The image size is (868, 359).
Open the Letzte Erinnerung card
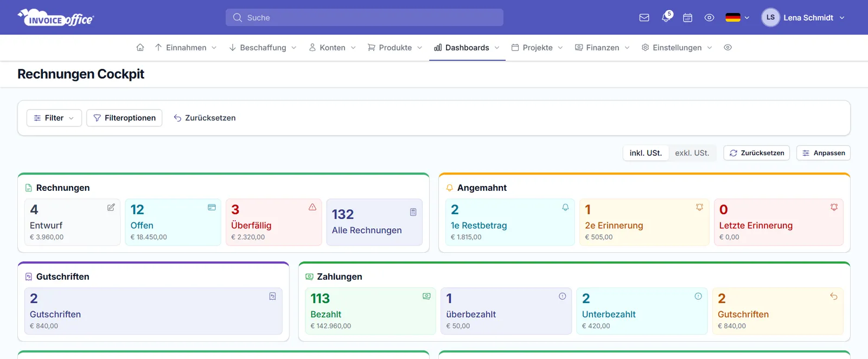point(778,222)
